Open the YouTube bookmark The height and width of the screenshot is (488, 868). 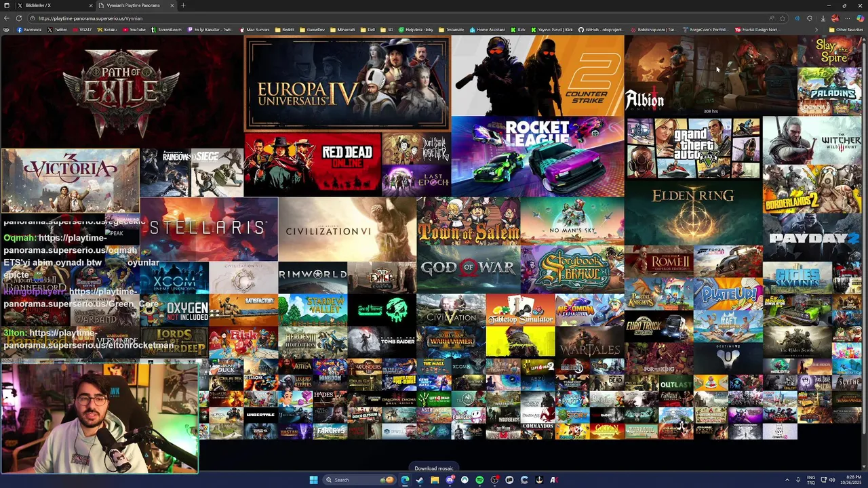coord(134,30)
